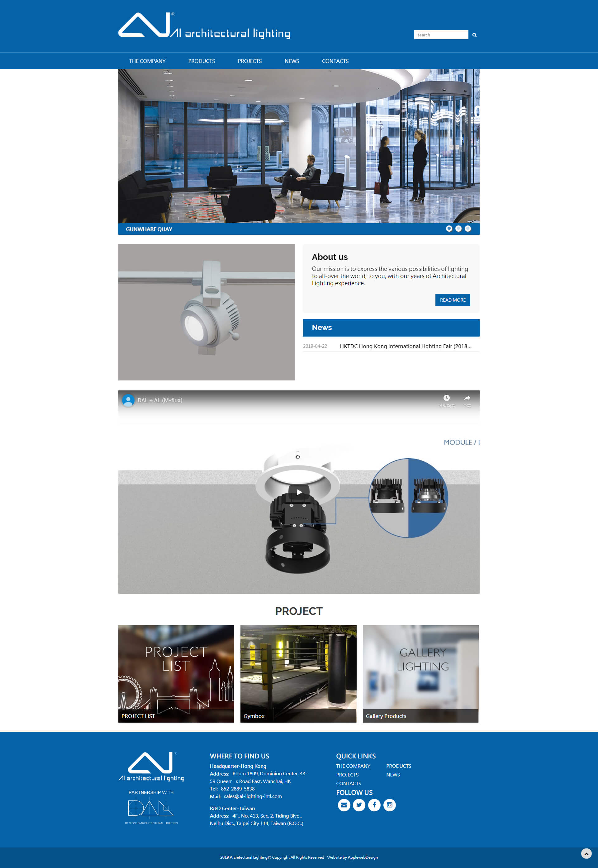Click the search input field
The height and width of the screenshot is (868, 598).
440,34
